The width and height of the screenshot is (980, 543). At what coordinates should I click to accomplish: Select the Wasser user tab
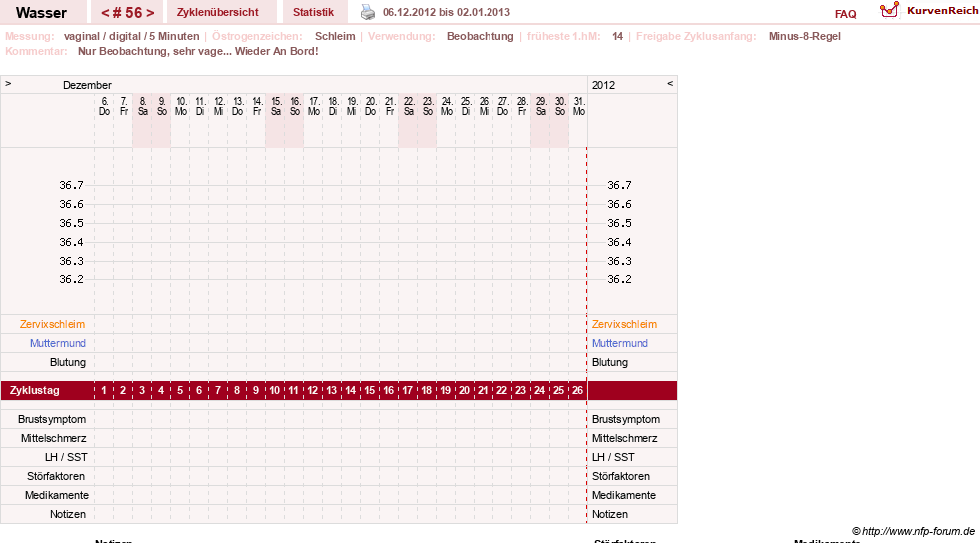(x=41, y=12)
